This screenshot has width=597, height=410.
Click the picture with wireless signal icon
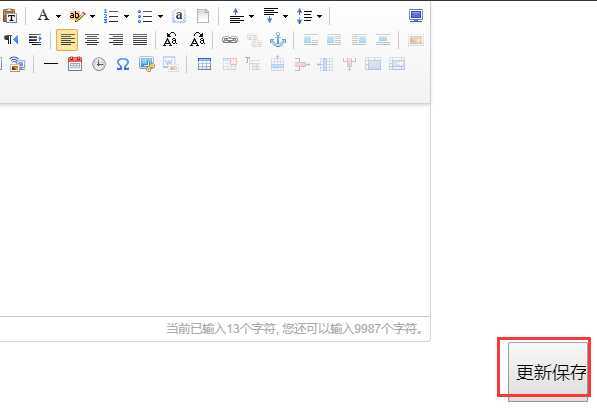17,64
